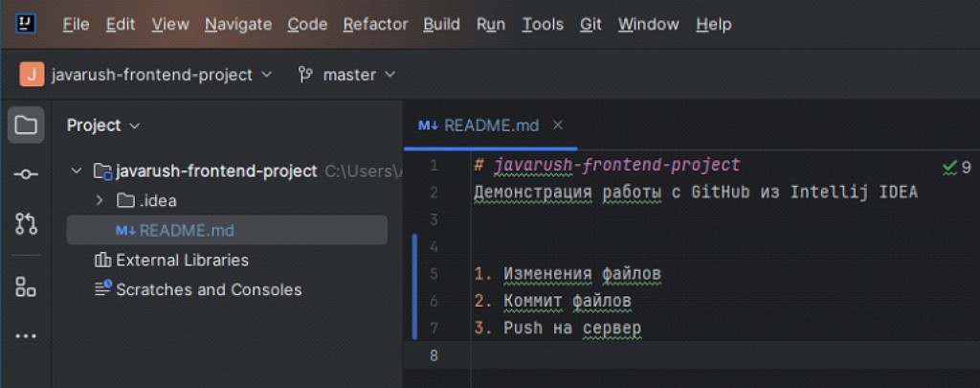Open javarush-frontend-project project dropdown
The height and width of the screenshot is (388, 980).
(162, 75)
